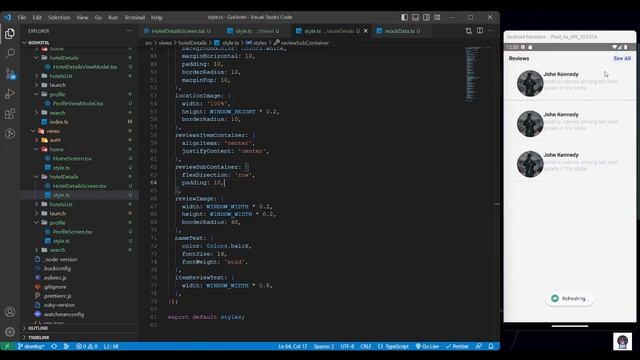Screen dimensions: 640x360
Task: Click the Synchronize Changes icon in the status bar
Action: [54, 346]
